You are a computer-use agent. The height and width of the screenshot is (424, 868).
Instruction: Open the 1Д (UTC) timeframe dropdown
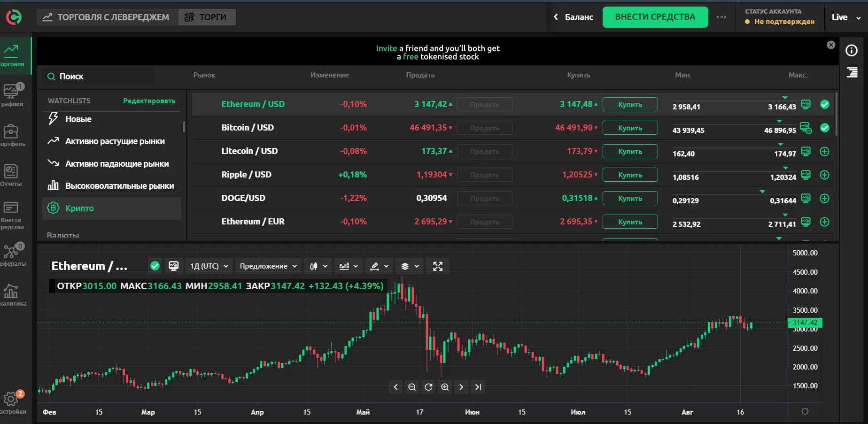209,266
